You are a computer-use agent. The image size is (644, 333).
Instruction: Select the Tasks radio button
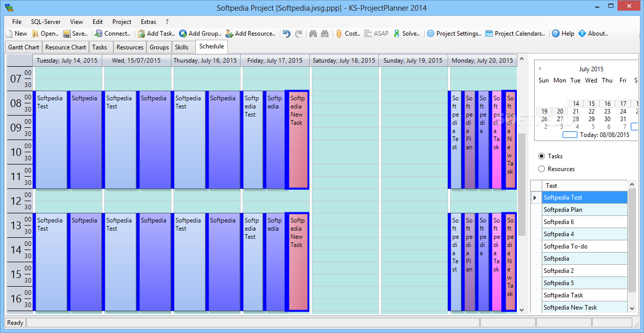[541, 156]
